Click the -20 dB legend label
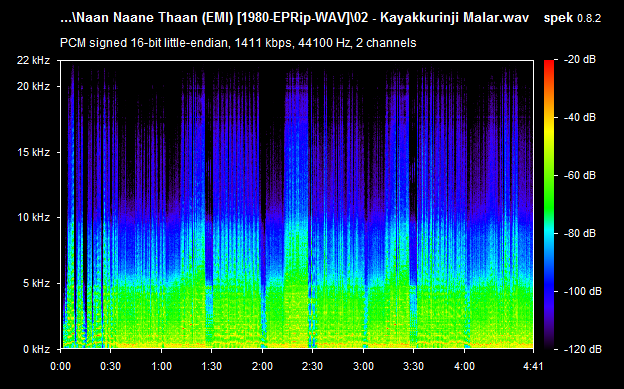Screen dimensions: 624x389 pos(580,60)
